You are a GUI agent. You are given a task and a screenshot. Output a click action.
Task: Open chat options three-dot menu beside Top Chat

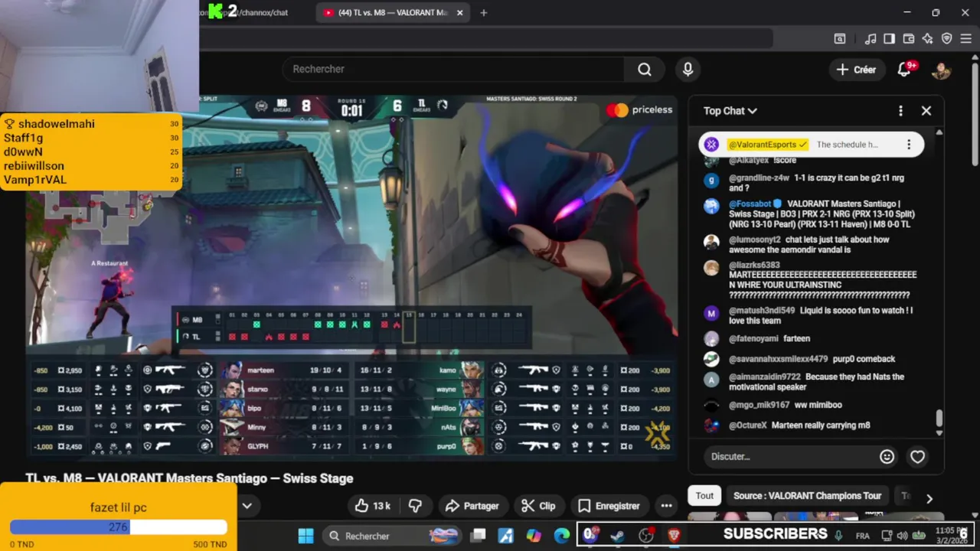tap(900, 111)
